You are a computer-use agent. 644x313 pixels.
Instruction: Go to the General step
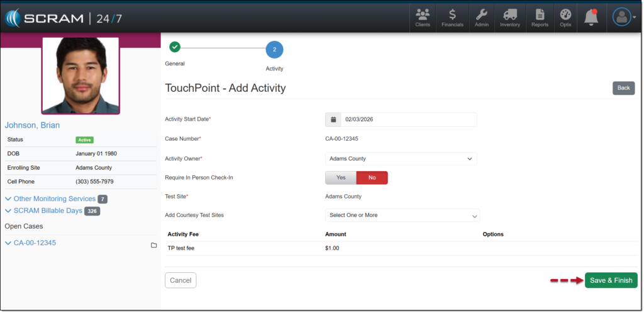pyautogui.click(x=175, y=48)
